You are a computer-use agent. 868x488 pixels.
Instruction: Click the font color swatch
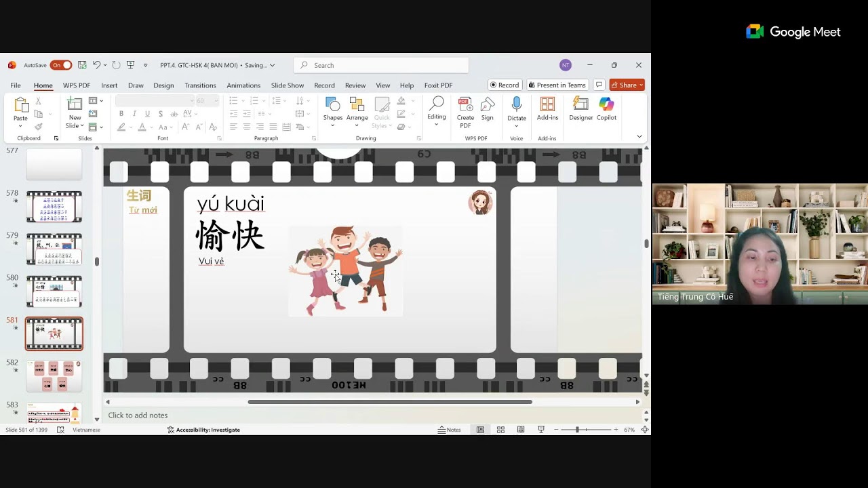coord(142,127)
